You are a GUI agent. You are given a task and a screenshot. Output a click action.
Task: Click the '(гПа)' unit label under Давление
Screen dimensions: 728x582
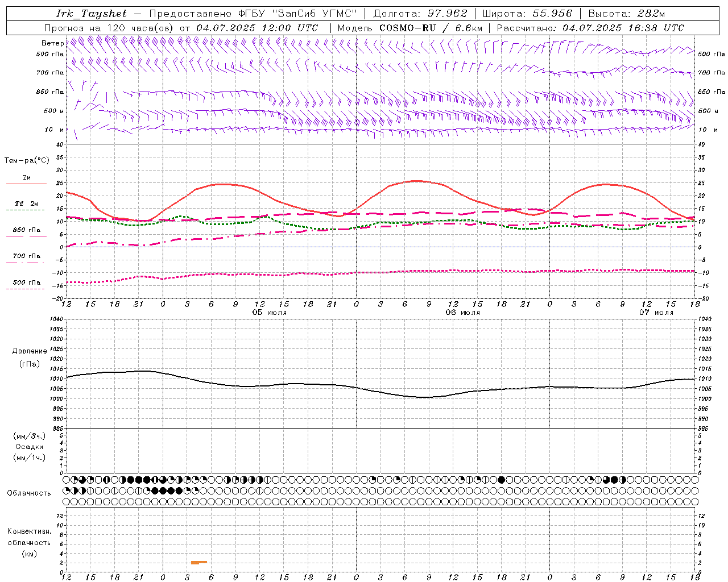[x=30, y=364]
